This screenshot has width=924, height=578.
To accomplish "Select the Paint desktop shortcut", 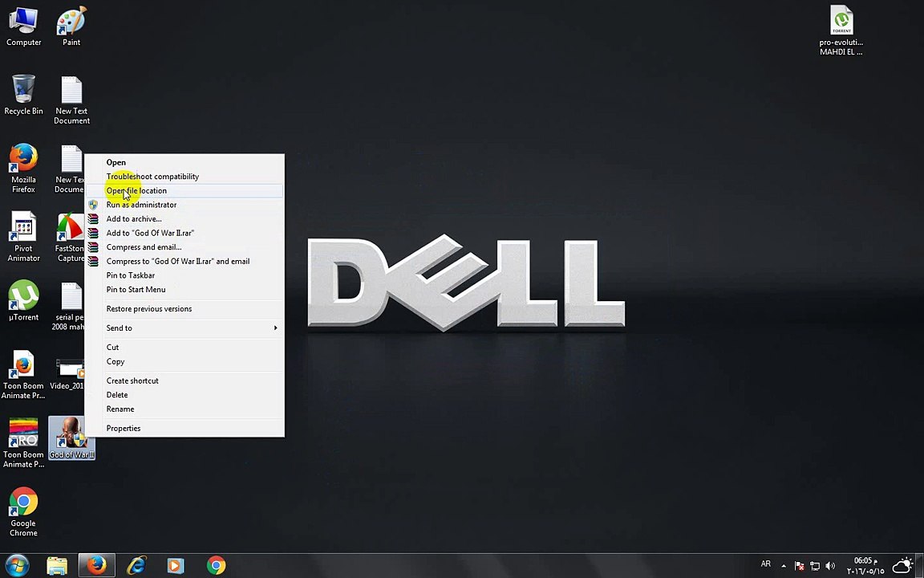I will tap(71, 26).
